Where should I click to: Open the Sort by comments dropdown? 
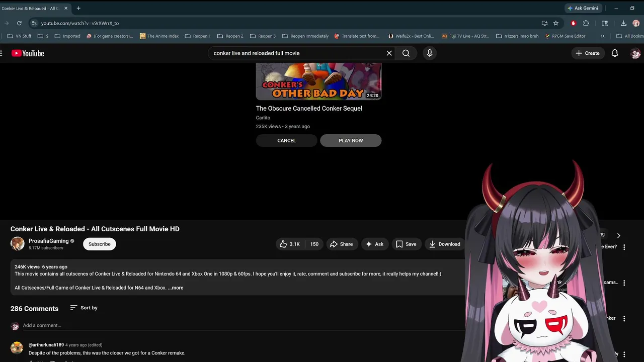click(84, 308)
